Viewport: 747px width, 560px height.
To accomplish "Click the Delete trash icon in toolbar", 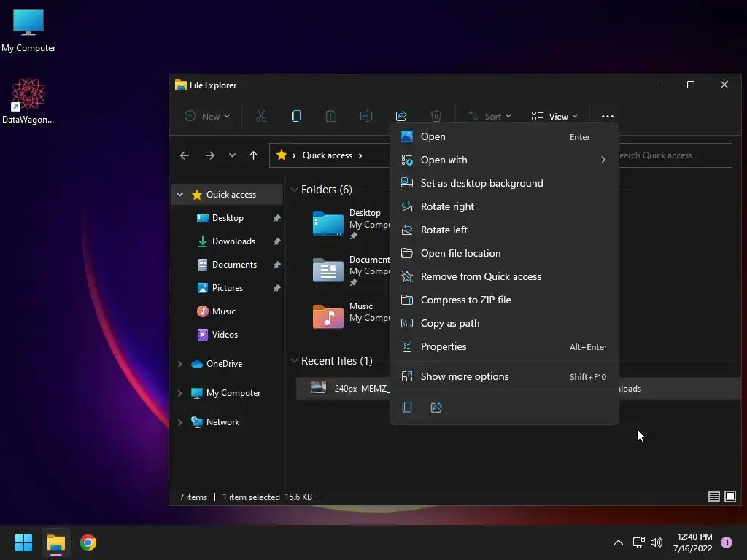I will tap(436, 116).
